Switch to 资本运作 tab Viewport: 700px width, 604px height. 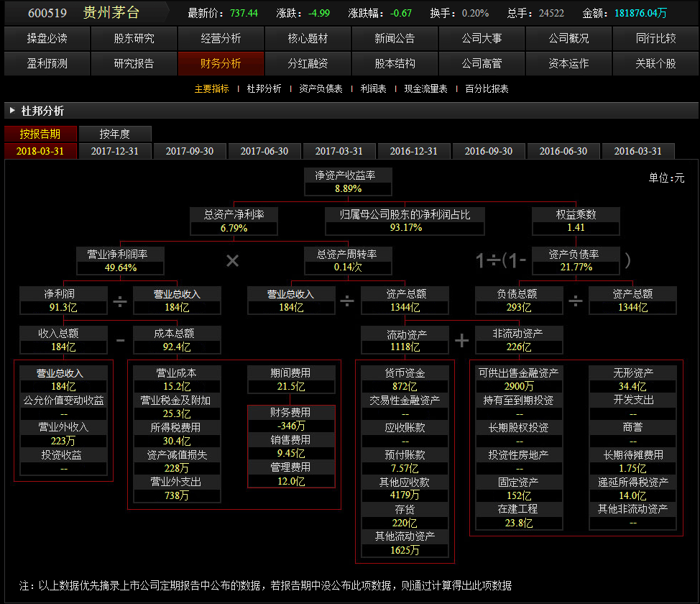pyautogui.click(x=568, y=63)
